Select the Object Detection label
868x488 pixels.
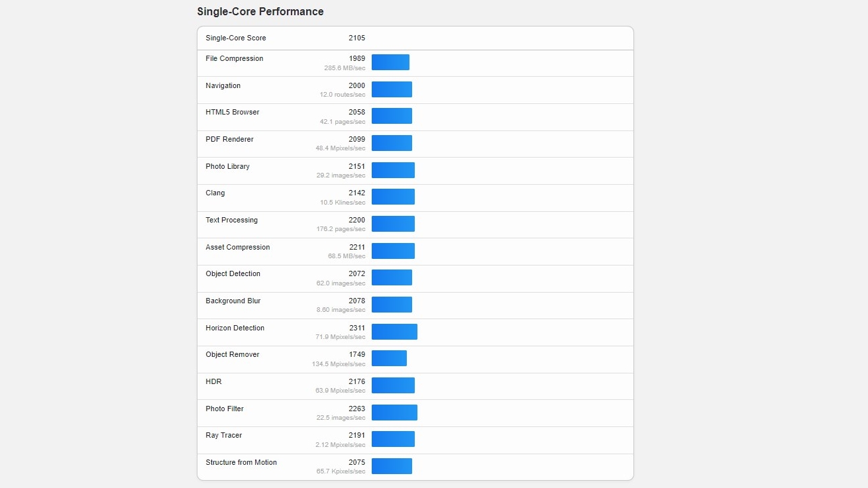[233, 274]
